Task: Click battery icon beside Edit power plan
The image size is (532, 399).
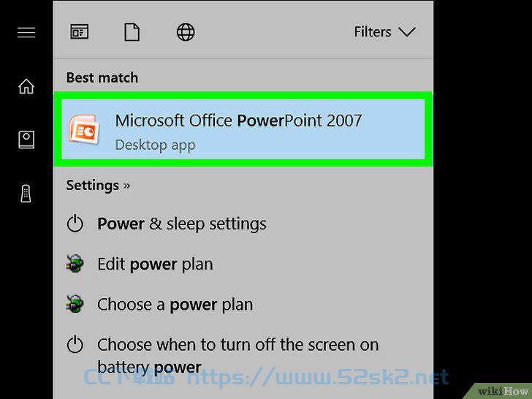Action: pos(75,264)
